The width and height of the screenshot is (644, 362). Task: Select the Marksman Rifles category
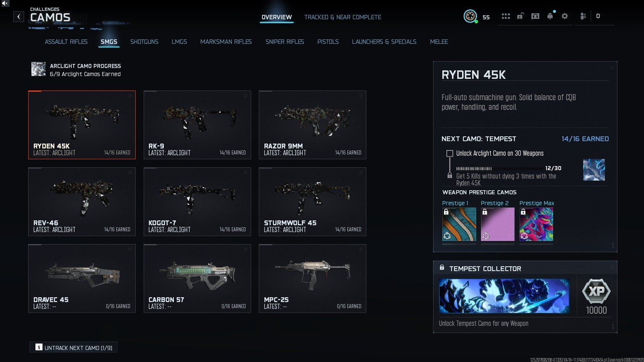point(226,42)
